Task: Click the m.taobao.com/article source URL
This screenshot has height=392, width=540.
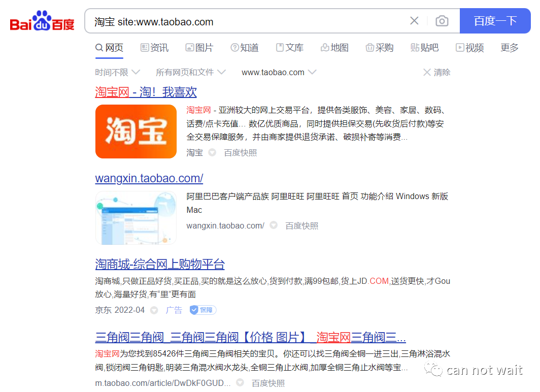Action: tap(162, 383)
